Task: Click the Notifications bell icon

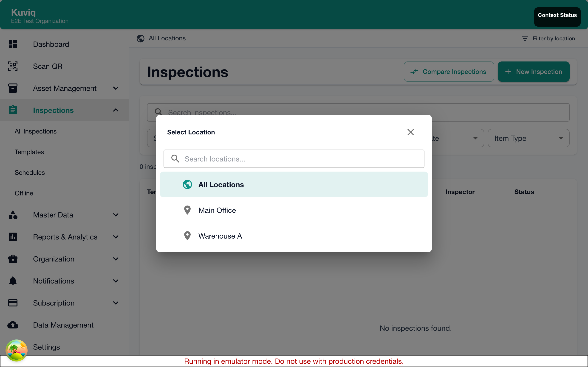Action: tap(13, 281)
